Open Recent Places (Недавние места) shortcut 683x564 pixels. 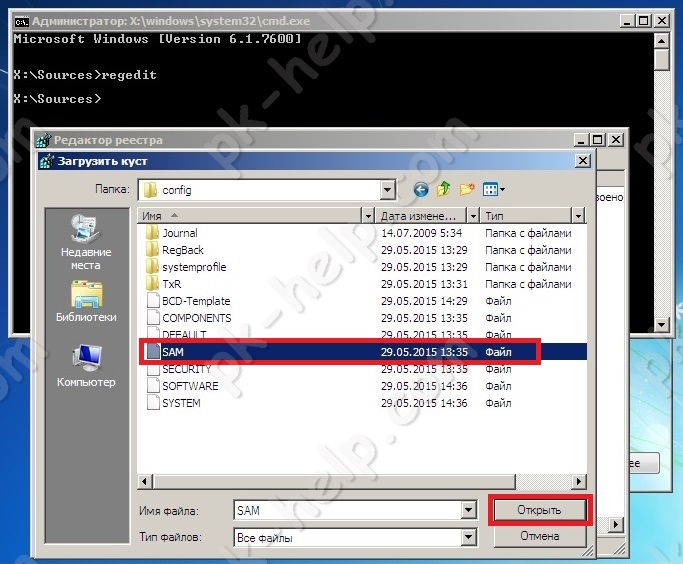86,242
